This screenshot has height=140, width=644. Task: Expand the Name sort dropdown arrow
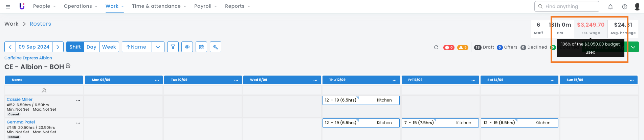pos(158,47)
